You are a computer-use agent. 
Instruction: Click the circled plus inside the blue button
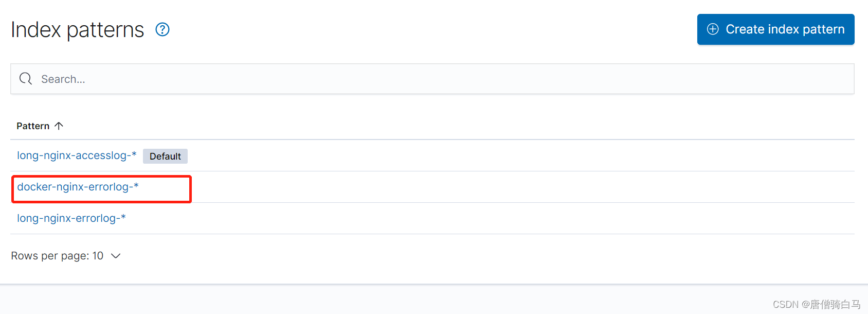point(713,29)
